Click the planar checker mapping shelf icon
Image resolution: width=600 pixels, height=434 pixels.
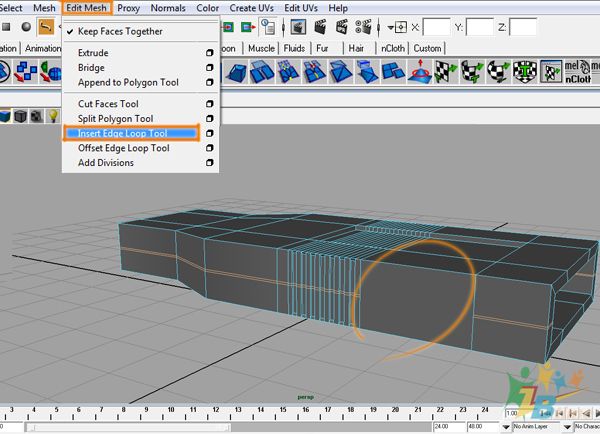[x=446, y=72]
